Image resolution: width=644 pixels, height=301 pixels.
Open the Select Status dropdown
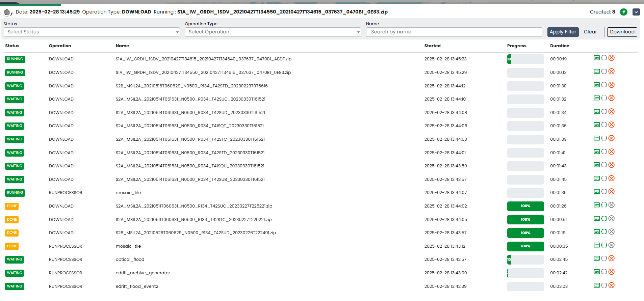click(92, 32)
